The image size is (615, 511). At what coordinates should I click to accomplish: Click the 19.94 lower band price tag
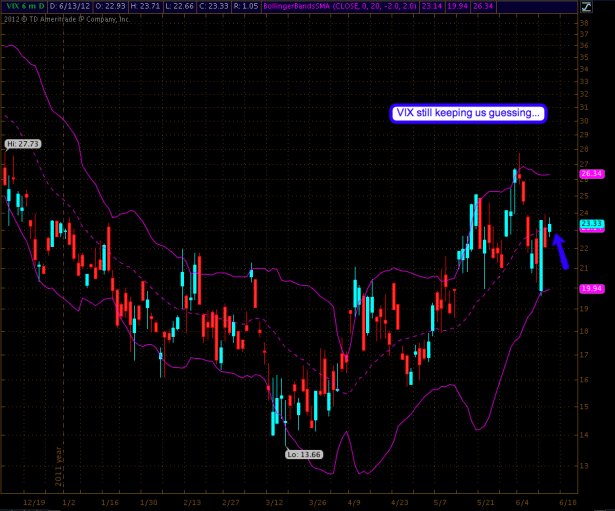pos(591,289)
